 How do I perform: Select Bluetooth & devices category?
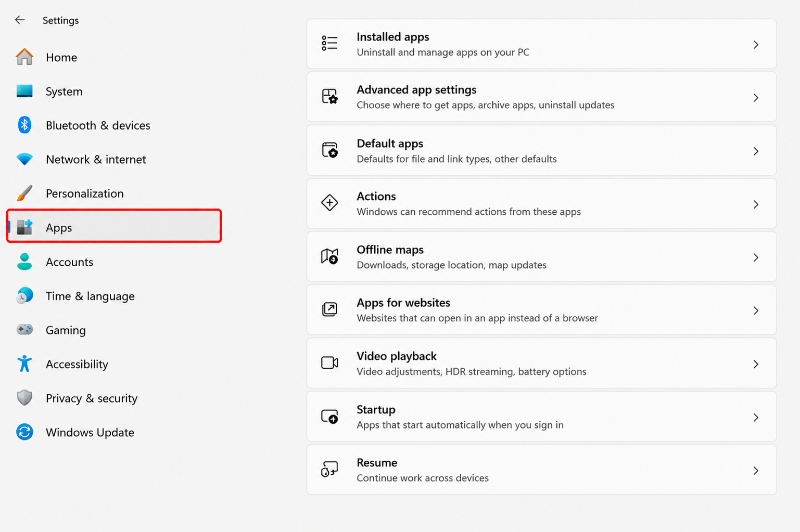pyautogui.click(x=98, y=125)
